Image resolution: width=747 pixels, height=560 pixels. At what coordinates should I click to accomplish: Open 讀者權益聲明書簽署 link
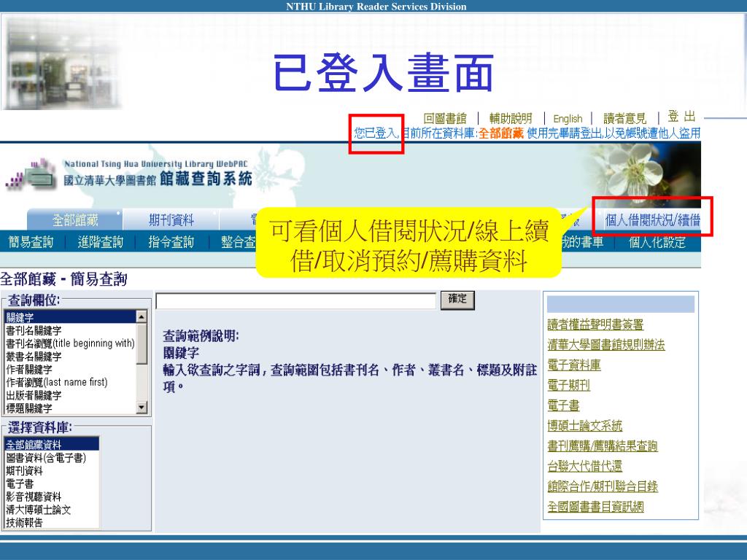(595, 324)
